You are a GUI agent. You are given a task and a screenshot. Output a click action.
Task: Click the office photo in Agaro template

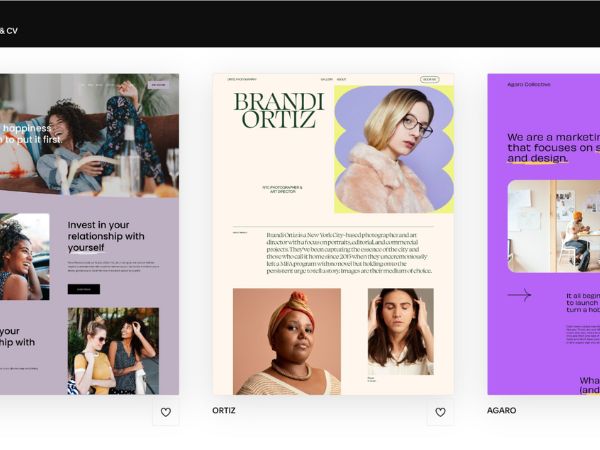pos(554,226)
